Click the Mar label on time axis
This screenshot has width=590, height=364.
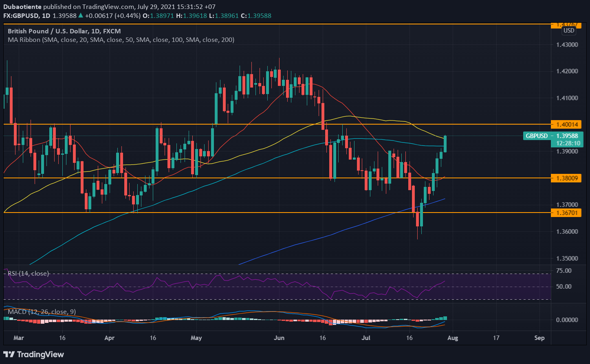(19, 338)
